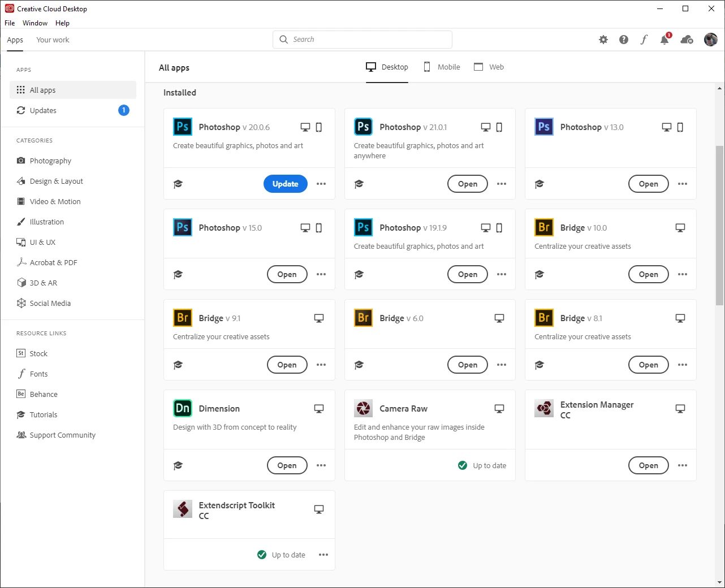Open Photoshop v 15.0
This screenshot has height=588, width=725.
coord(287,274)
